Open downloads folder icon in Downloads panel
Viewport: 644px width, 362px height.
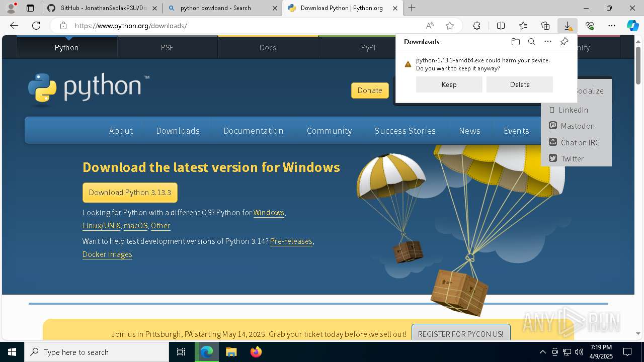click(x=515, y=42)
